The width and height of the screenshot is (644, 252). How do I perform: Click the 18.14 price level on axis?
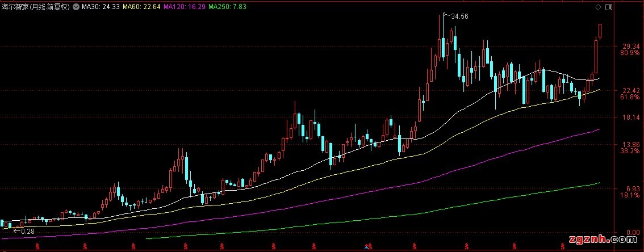pos(632,117)
